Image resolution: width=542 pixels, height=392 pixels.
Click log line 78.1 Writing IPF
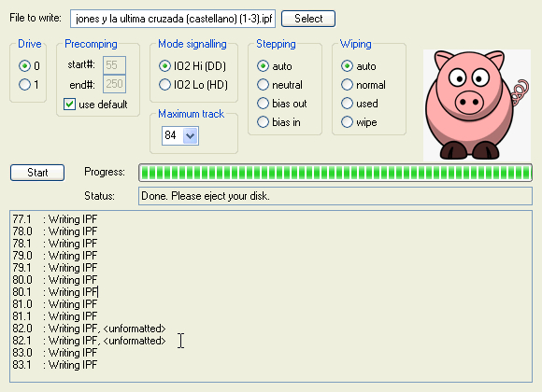55,244
